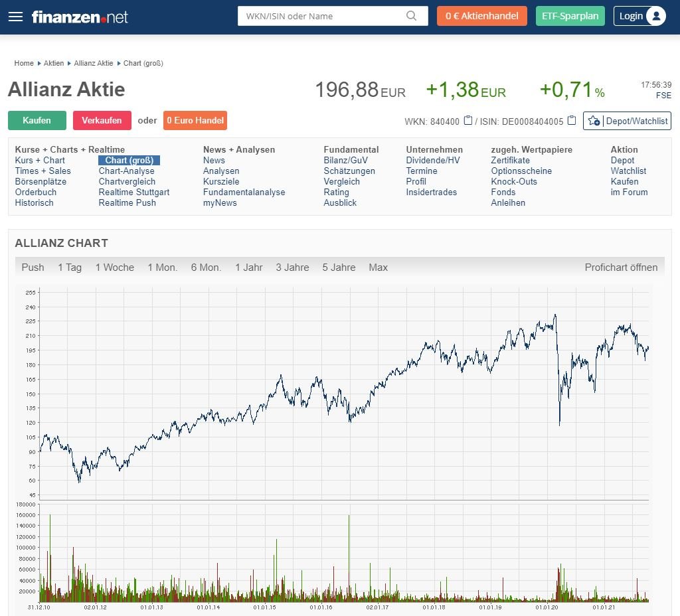
Task: Open the Zertifikate link
Action: coord(511,161)
